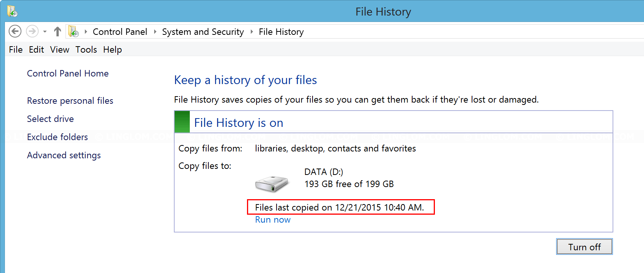
Task: Expand the chevron after Control Panel
Action: [155, 32]
